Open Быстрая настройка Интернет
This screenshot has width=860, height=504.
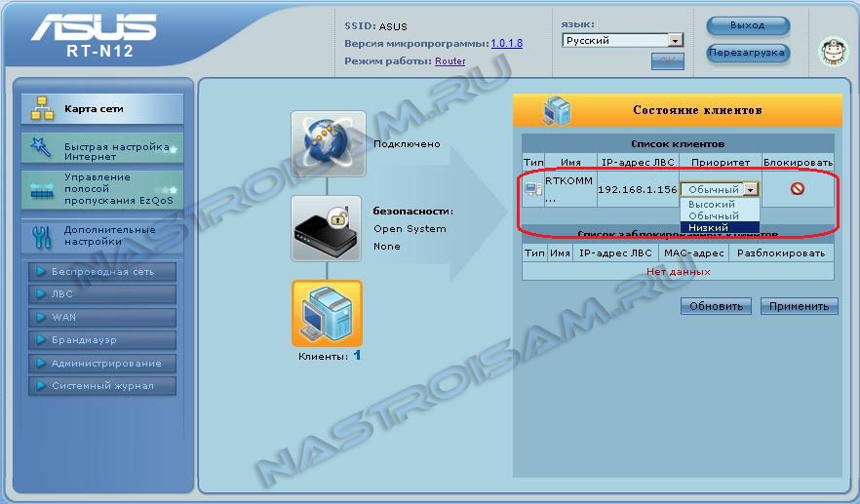[101, 150]
